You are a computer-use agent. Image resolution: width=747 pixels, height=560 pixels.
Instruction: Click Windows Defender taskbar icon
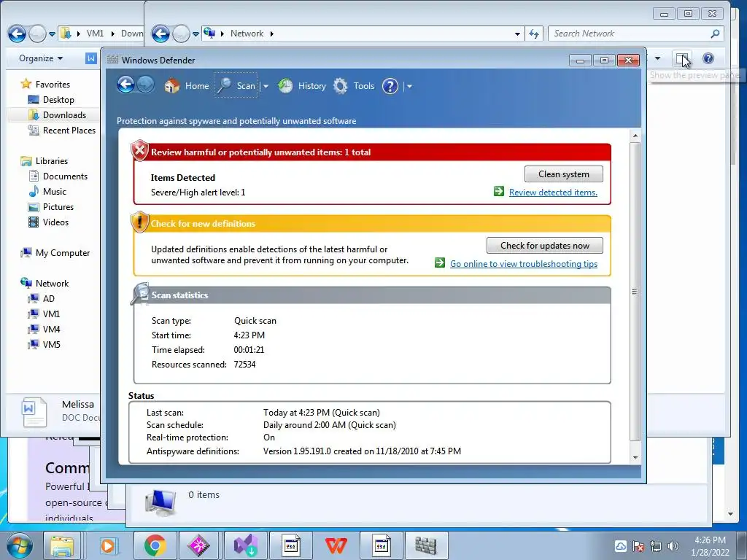pos(426,545)
